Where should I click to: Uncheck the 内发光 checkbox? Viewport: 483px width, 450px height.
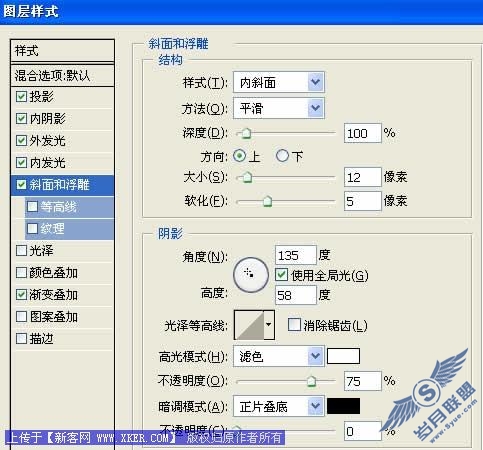coord(21,163)
